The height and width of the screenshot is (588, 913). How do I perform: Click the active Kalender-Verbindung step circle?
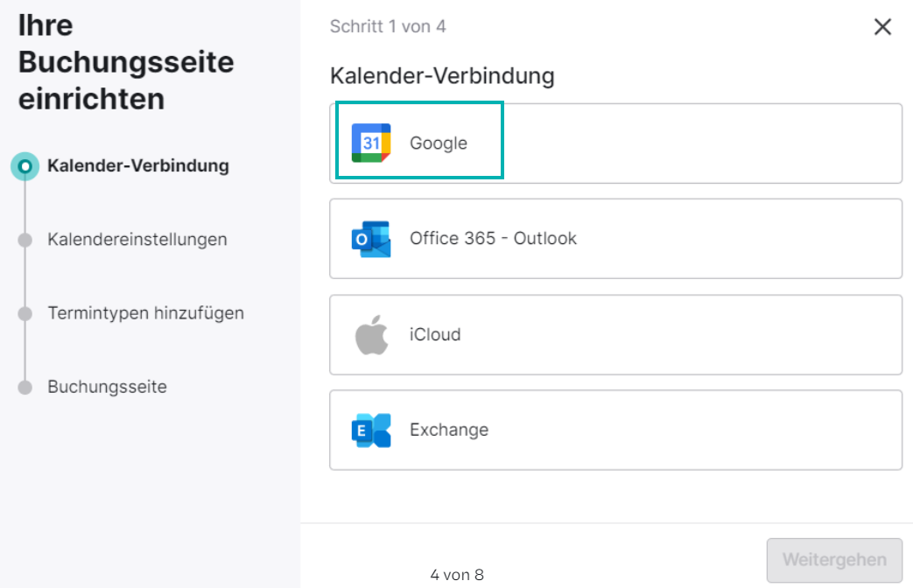pyautogui.click(x=25, y=166)
